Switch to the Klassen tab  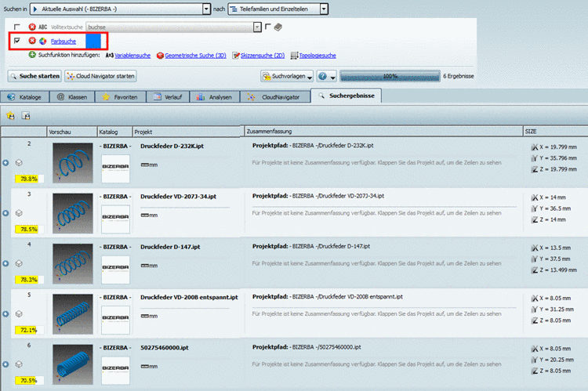click(x=72, y=96)
